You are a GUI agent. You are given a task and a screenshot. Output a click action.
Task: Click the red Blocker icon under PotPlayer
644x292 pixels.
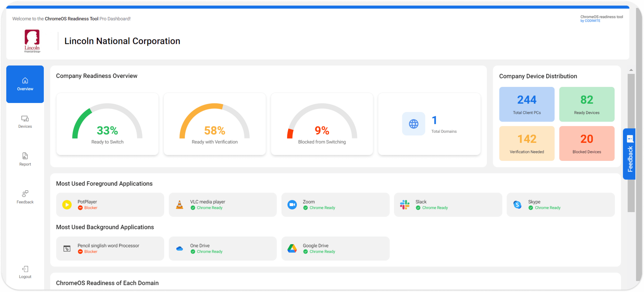[80, 208]
